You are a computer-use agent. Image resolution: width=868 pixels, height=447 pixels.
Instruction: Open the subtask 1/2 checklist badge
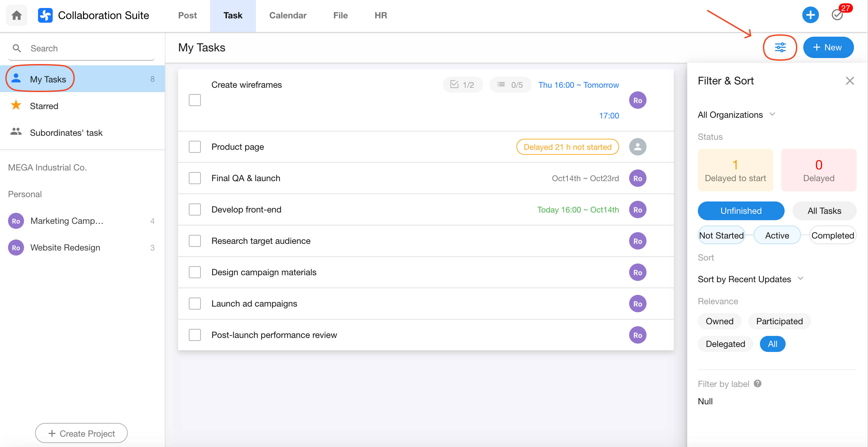pos(462,85)
